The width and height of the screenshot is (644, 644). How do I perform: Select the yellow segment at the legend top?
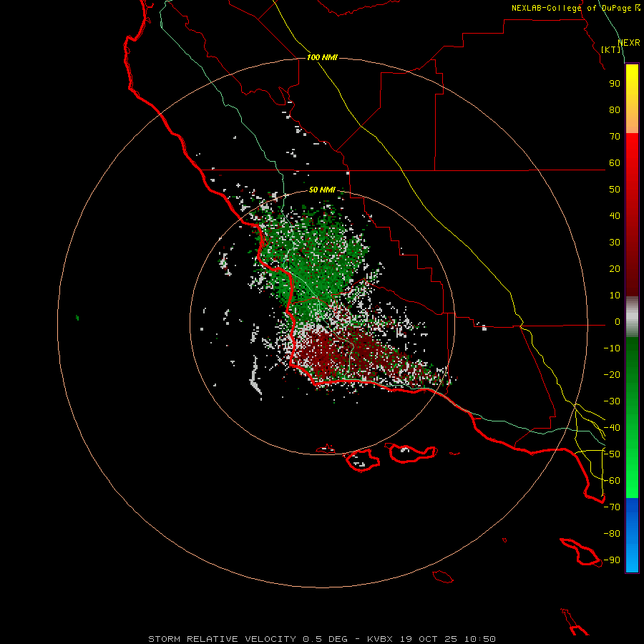(632, 78)
